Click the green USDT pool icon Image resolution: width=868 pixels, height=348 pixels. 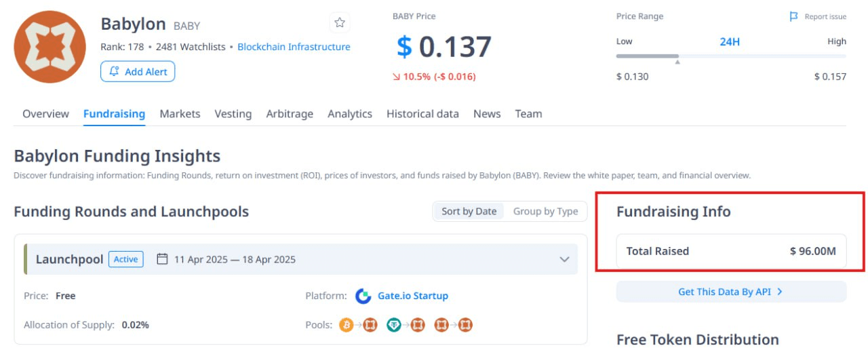coord(394,325)
